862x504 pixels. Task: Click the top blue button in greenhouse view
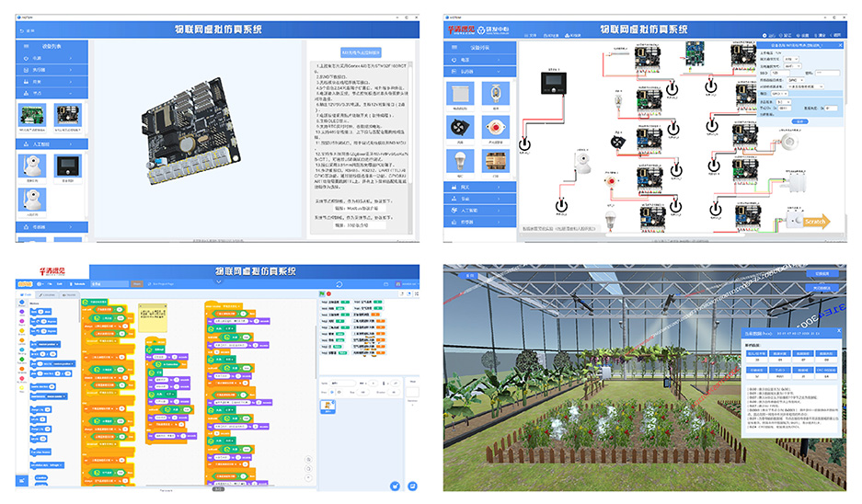(822, 274)
